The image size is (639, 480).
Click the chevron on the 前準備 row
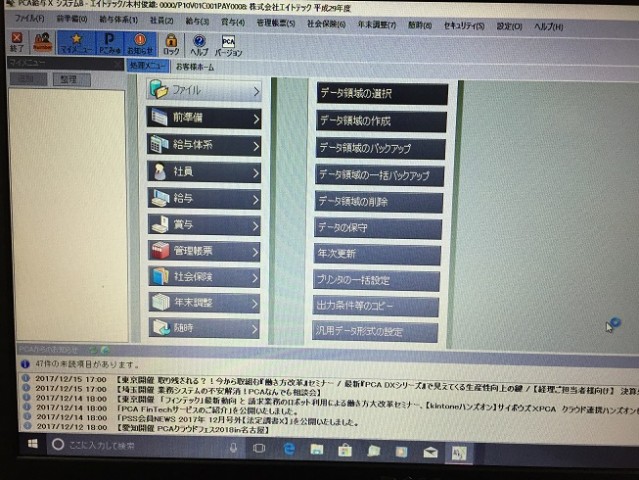256,119
